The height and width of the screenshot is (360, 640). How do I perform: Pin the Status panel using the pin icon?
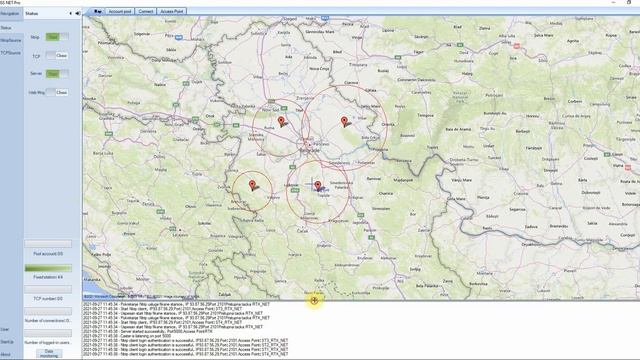(78, 13)
